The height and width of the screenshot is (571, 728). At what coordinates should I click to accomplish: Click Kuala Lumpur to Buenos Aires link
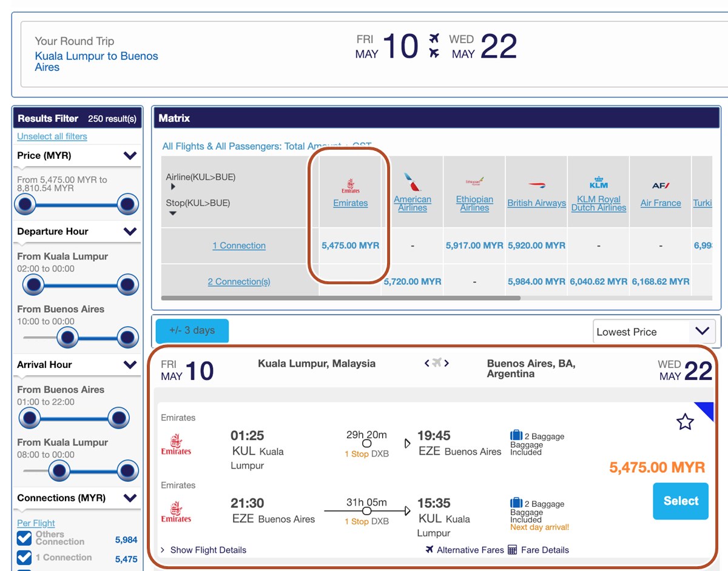(96, 61)
